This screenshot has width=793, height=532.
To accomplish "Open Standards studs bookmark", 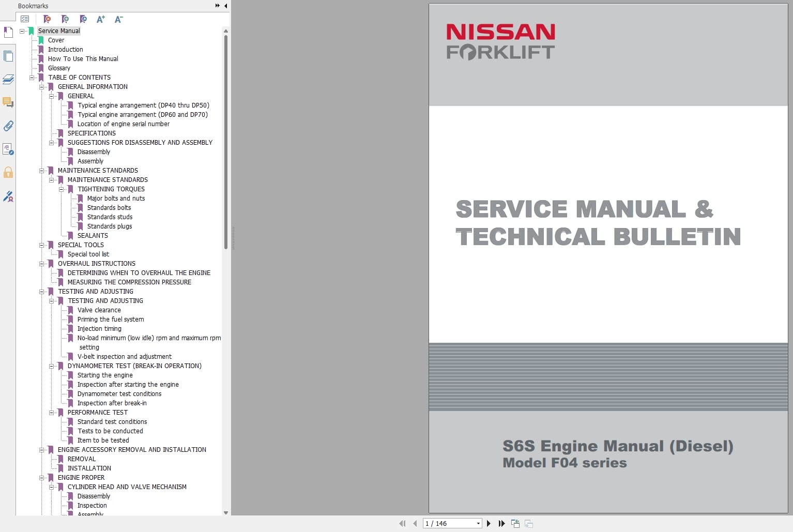I will point(110,217).
